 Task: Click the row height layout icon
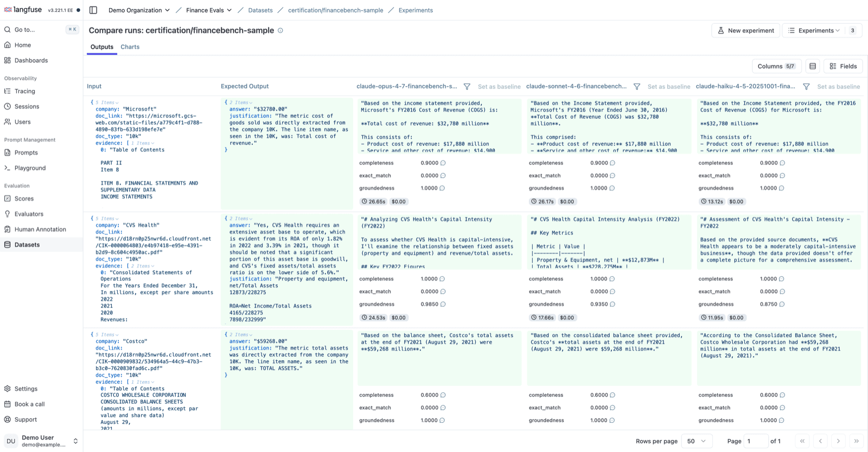click(x=813, y=66)
